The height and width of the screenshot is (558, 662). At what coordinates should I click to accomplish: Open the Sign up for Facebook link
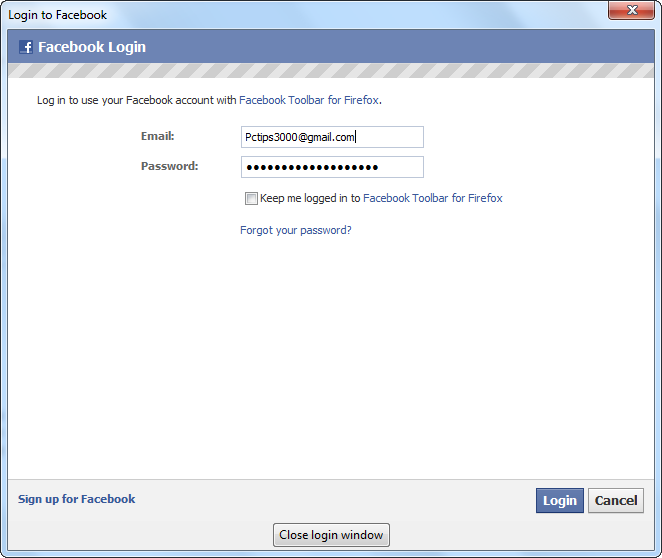click(x=76, y=499)
